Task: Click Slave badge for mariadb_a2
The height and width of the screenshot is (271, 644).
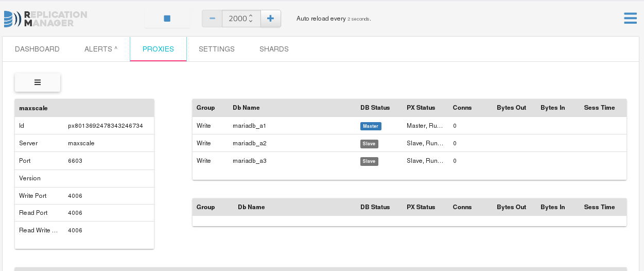Action: 369,144
